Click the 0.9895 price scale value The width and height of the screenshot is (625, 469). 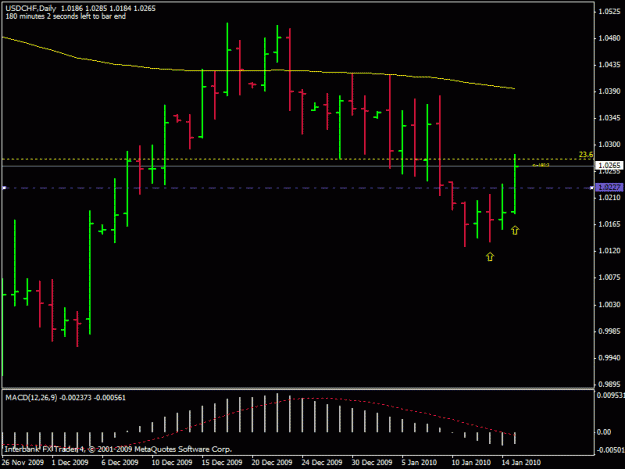pyautogui.click(x=610, y=385)
